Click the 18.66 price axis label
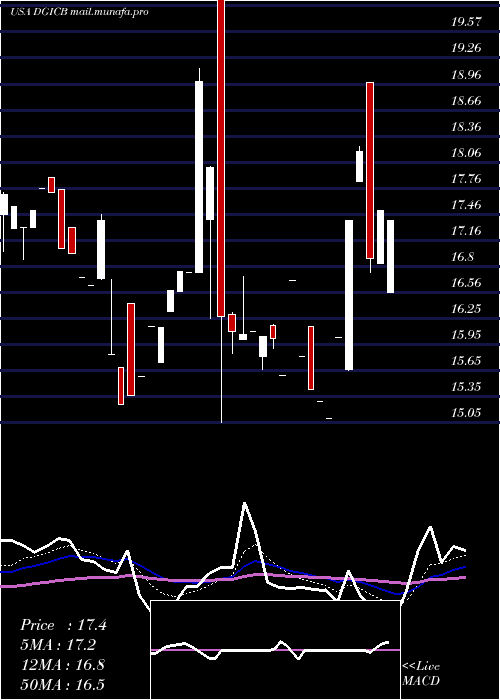 click(466, 101)
